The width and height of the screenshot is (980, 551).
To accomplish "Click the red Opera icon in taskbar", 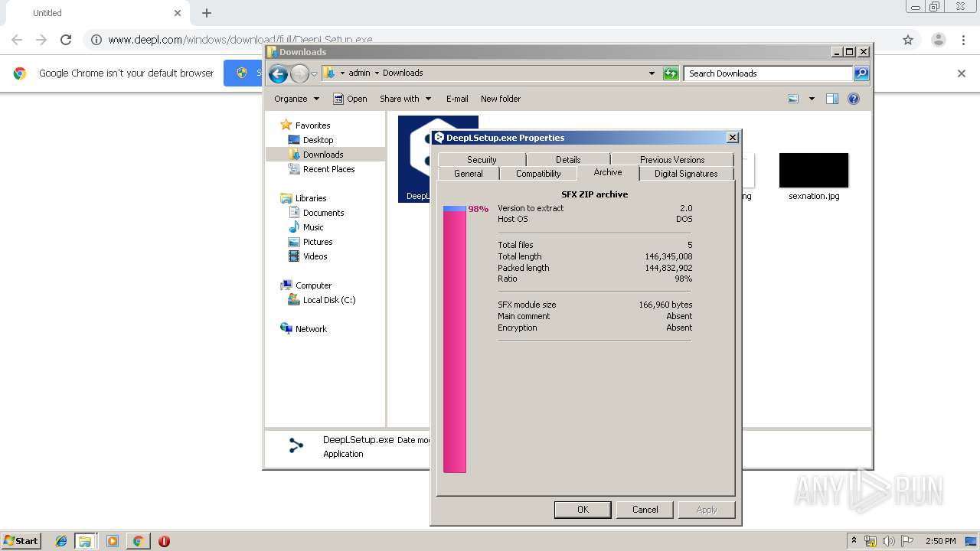I will 164,541.
